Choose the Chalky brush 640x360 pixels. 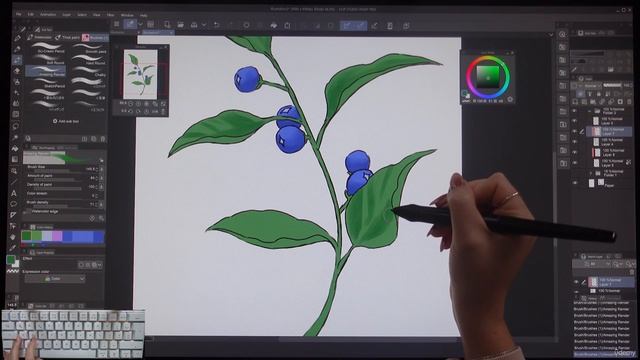(x=88, y=72)
